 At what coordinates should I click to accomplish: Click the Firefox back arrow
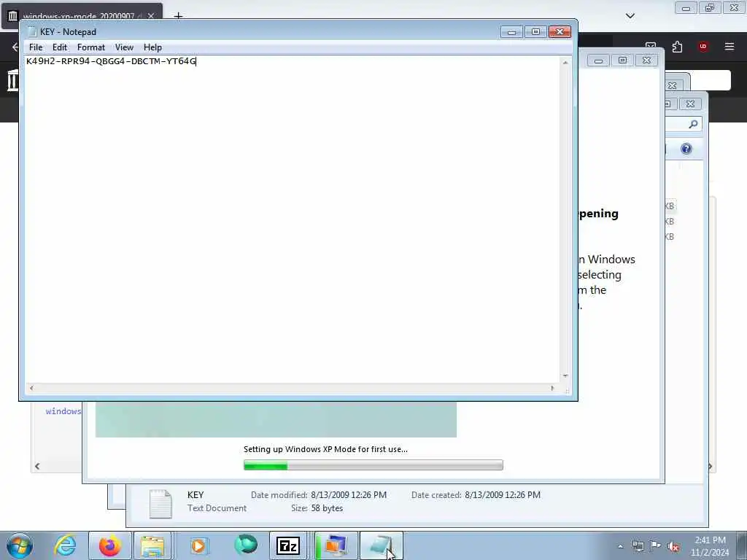15,47
